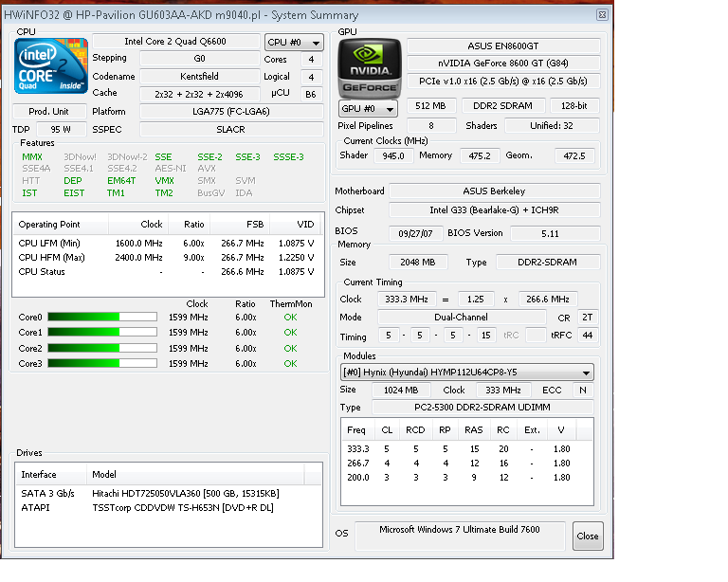Open the GPU #0 selector dropdown
The height and width of the screenshot is (582, 728).
(x=368, y=109)
